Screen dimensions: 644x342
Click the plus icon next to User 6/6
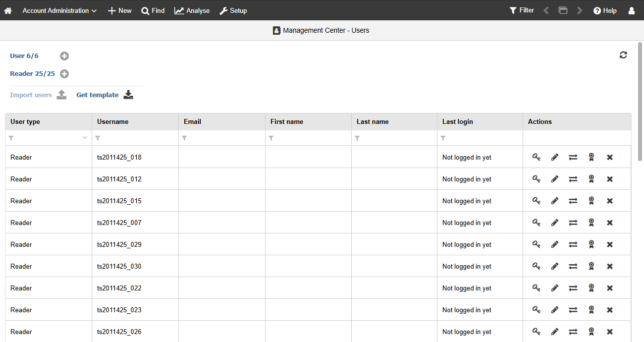pyautogui.click(x=64, y=56)
